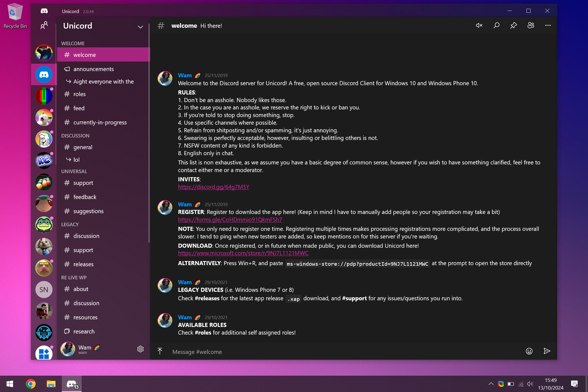Open the currently-in-progress channel

click(103, 122)
